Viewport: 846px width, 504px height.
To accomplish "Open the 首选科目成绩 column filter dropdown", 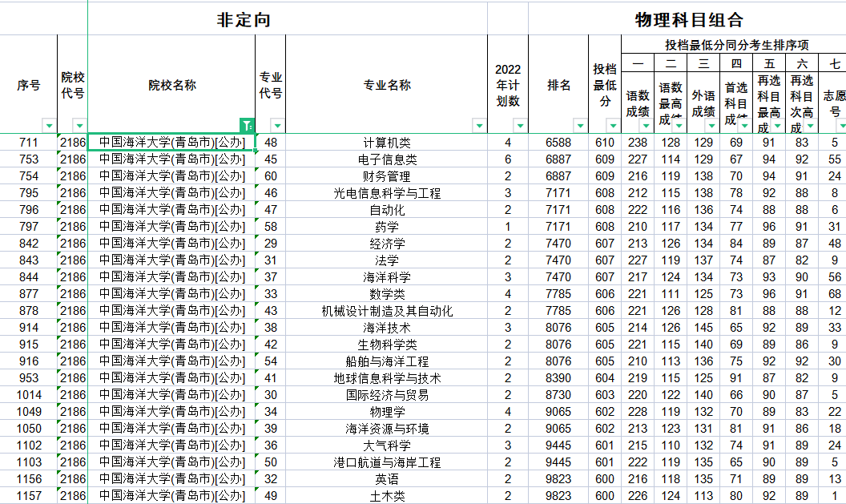I will tap(744, 126).
